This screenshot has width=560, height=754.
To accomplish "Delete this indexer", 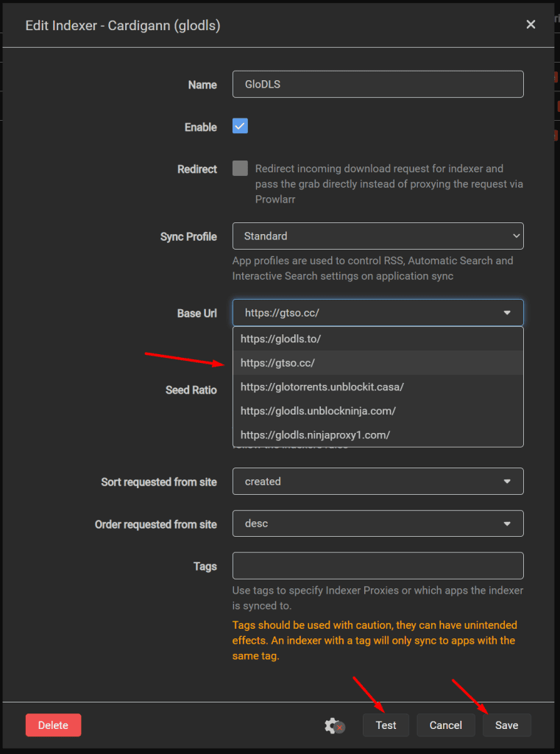I will (x=53, y=725).
